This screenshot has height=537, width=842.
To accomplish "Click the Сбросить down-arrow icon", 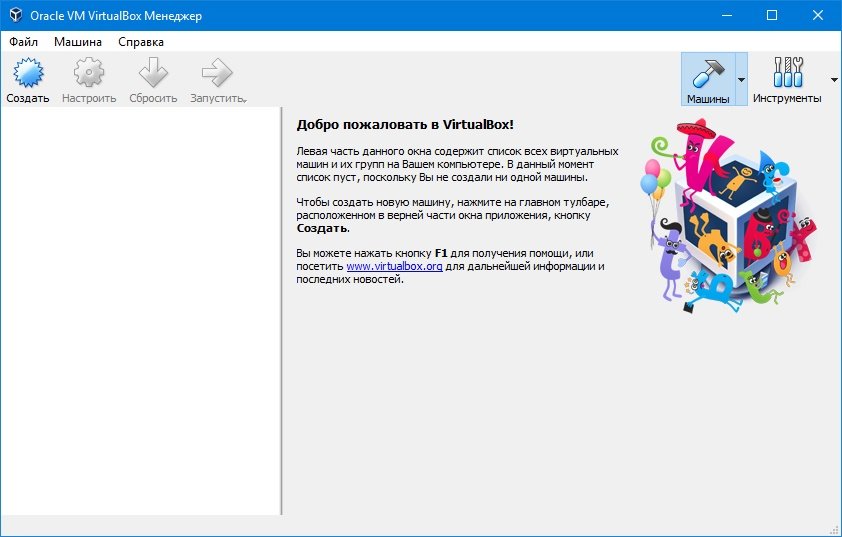I will tap(153, 72).
